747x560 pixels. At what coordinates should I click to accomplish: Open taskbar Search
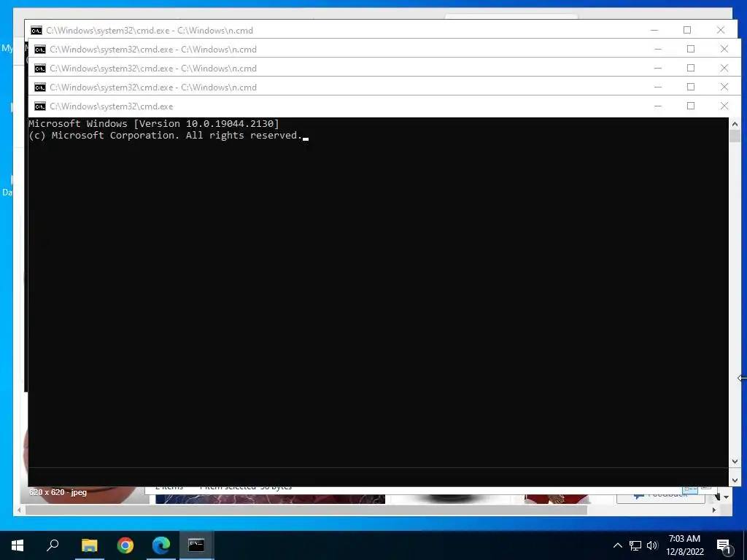pyautogui.click(x=53, y=545)
